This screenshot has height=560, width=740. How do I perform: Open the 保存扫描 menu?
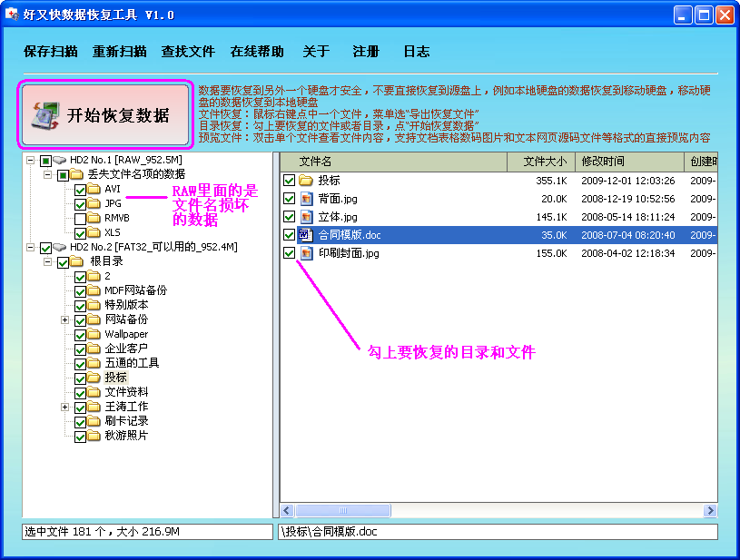tap(51, 52)
